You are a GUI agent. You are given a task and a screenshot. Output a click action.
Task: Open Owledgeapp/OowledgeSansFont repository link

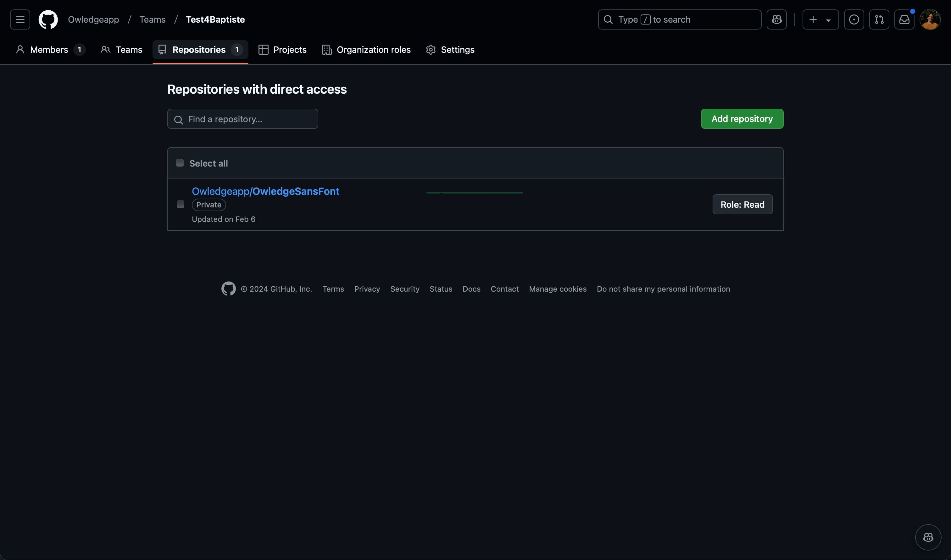[265, 190]
